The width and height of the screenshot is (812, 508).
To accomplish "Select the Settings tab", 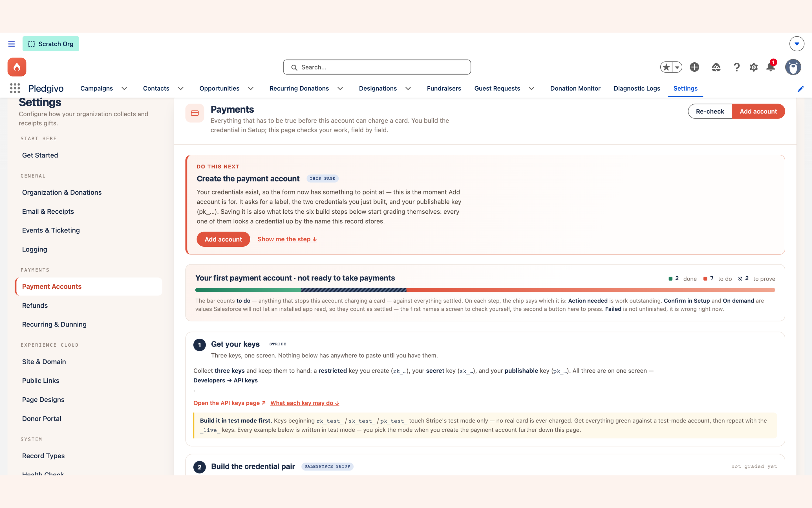I will click(x=685, y=88).
